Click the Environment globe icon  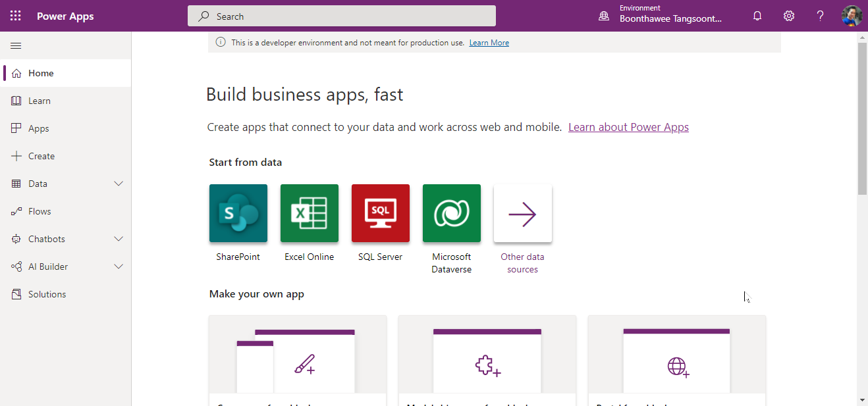click(x=604, y=16)
